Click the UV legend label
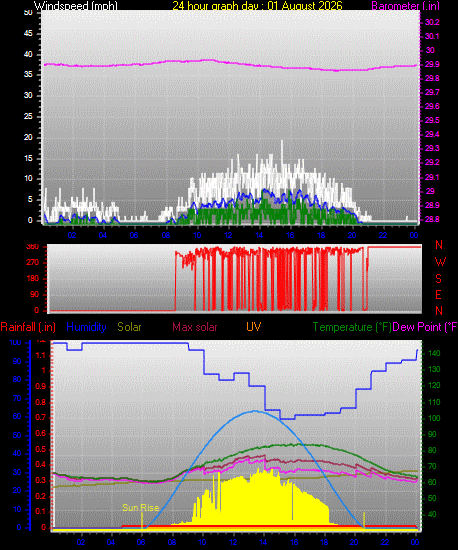458x550 pixels. click(x=254, y=327)
